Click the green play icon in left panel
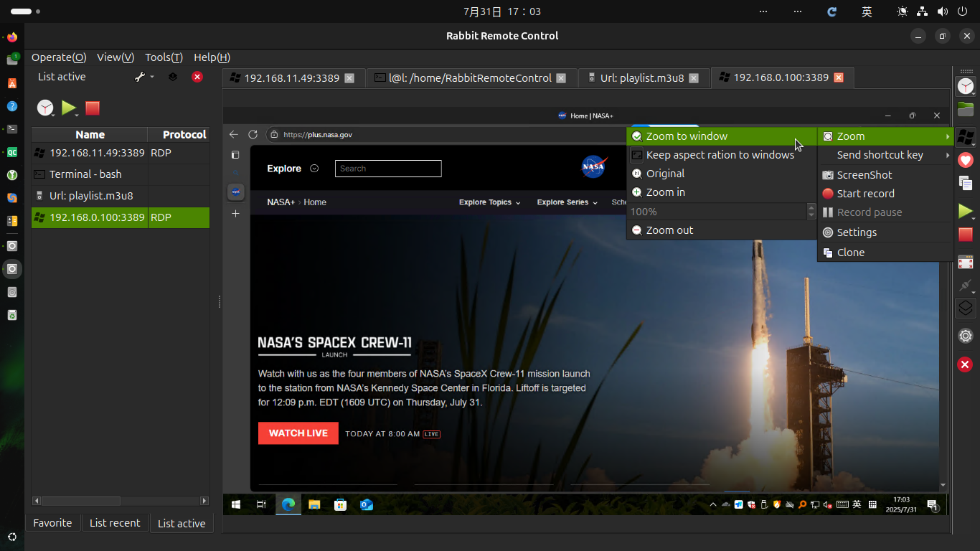Viewport: 980px width, 551px height. pyautogui.click(x=68, y=108)
